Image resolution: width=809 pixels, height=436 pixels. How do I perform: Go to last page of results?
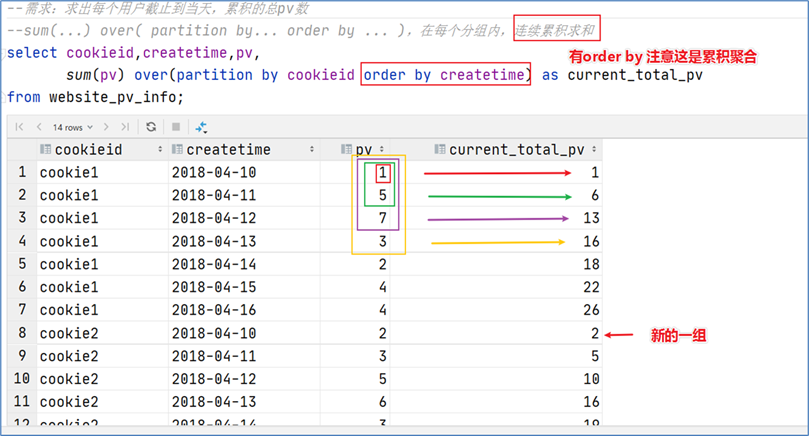point(125,126)
